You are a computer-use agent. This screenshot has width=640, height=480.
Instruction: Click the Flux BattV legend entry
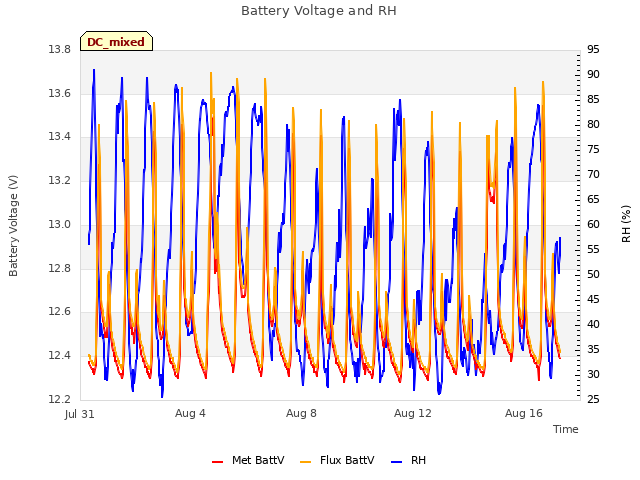point(337,460)
